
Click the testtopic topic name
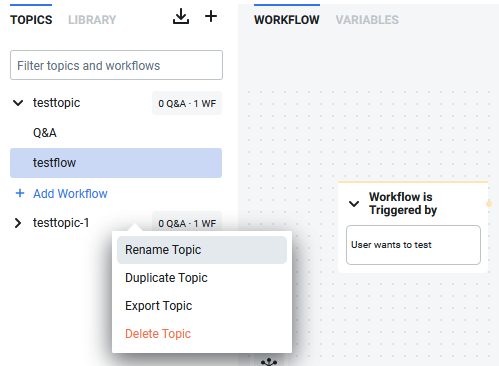(x=56, y=103)
